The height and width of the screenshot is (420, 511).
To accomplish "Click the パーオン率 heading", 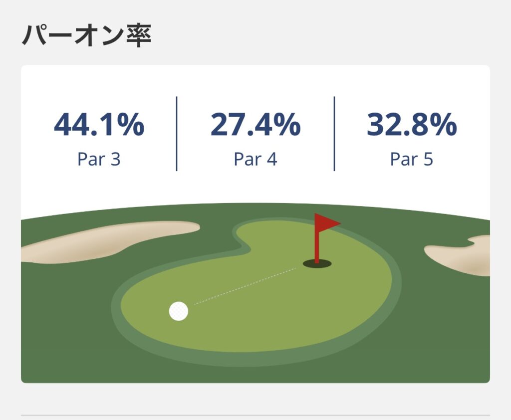I will pyautogui.click(x=86, y=36).
